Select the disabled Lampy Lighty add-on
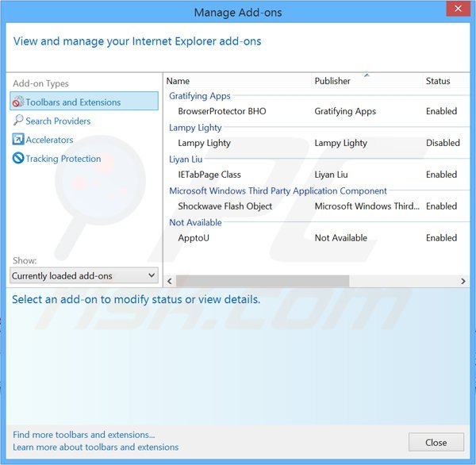This screenshot has width=476, height=465. [205, 144]
